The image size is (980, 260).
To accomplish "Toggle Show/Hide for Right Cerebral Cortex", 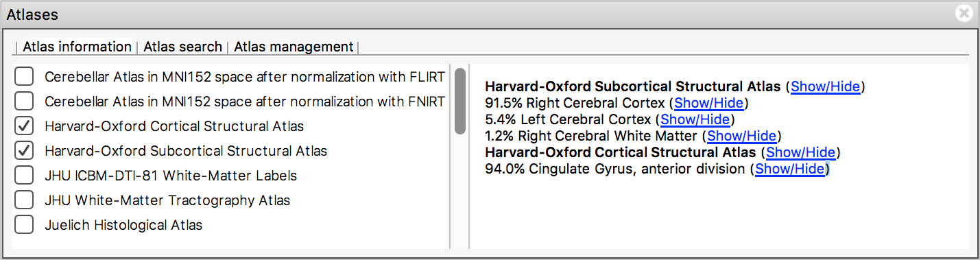I will tap(708, 103).
